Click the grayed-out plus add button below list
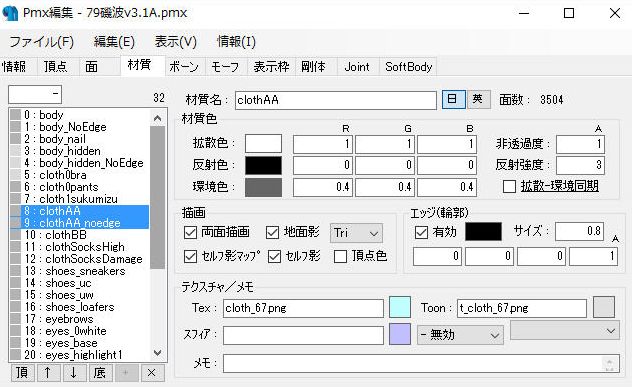The width and height of the screenshot is (632, 387). [x=126, y=372]
